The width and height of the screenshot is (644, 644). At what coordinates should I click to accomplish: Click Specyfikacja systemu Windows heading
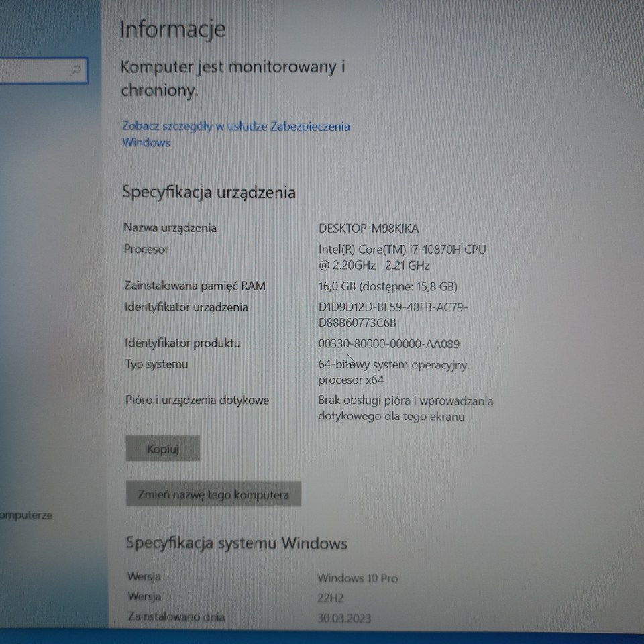[237, 543]
